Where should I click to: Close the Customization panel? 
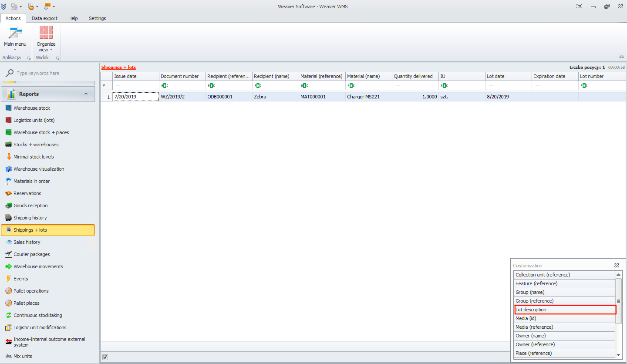tap(617, 265)
